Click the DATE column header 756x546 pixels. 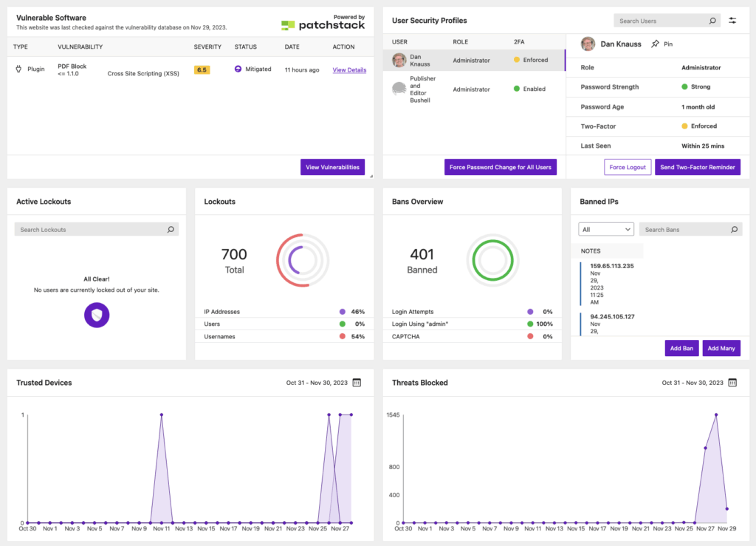292,47
